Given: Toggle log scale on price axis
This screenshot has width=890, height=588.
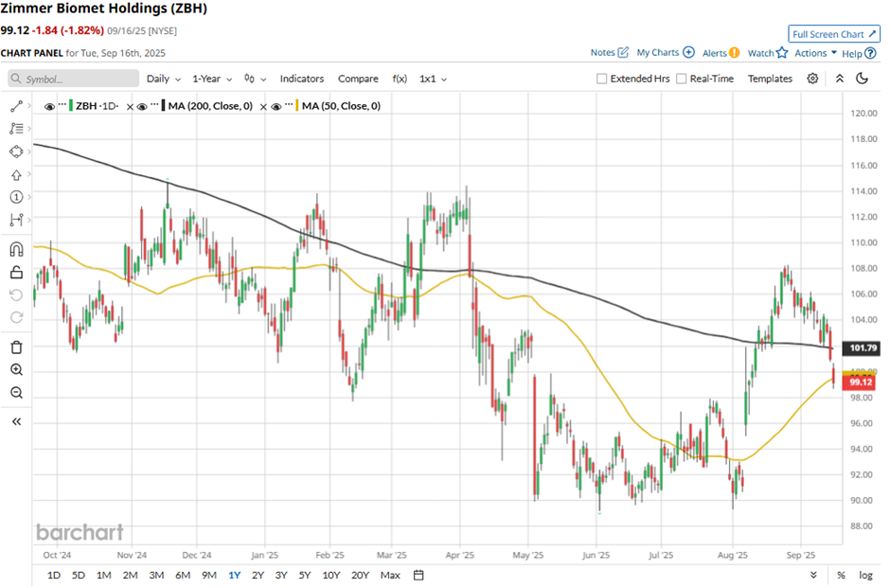Looking at the screenshot, I should (x=865, y=575).
